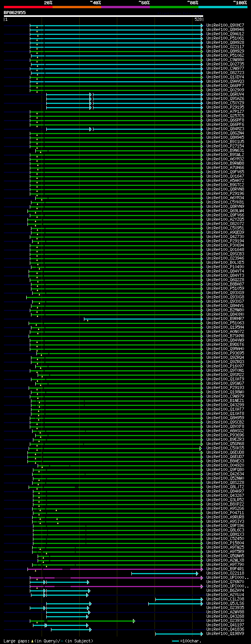Select the label UniRef100_Q9AVQ3
The image size is (251, 644).
pos(225,81)
